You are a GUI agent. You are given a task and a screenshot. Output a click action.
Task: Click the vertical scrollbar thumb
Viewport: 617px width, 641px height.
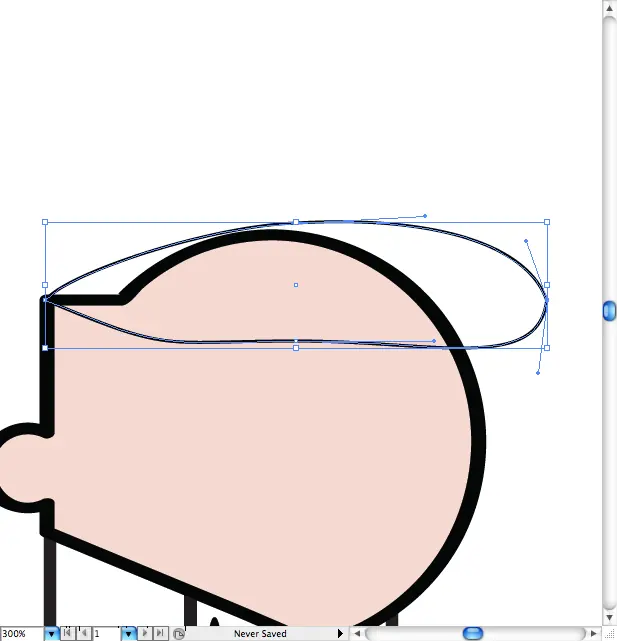click(x=609, y=310)
